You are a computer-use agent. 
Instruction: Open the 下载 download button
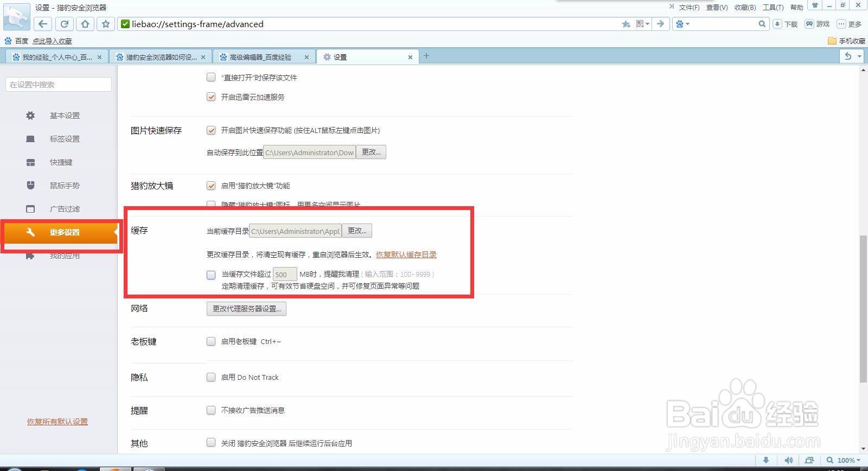pos(785,24)
